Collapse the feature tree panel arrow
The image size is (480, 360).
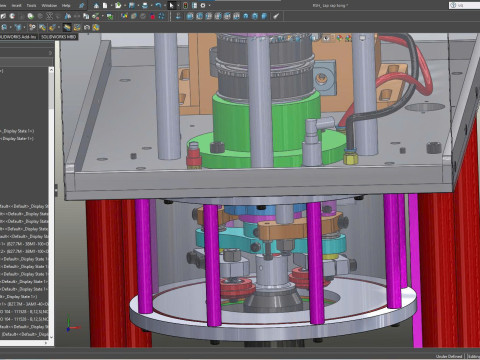50,53
